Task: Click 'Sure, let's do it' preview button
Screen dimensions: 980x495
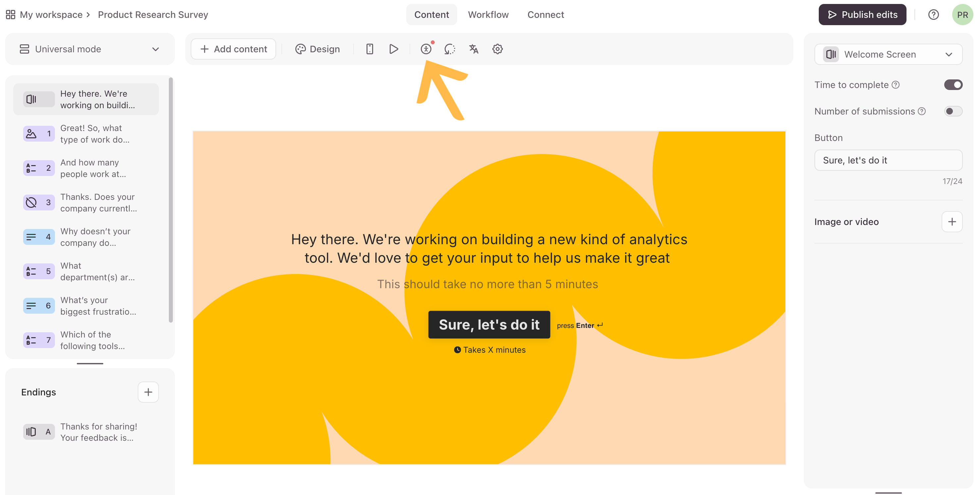Action: pyautogui.click(x=489, y=325)
